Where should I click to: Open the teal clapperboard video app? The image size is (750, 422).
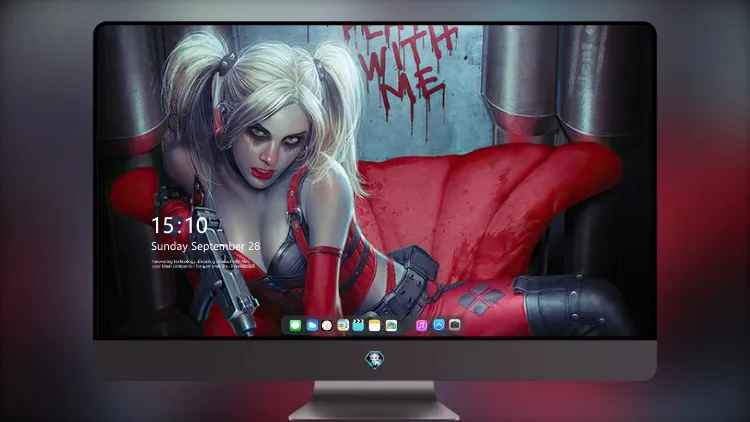coord(358,325)
